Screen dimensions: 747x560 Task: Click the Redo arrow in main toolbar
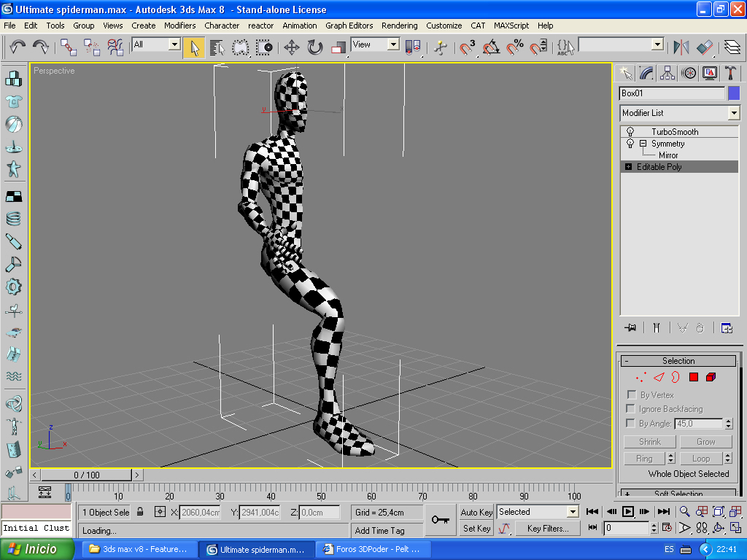click(x=41, y=47)
